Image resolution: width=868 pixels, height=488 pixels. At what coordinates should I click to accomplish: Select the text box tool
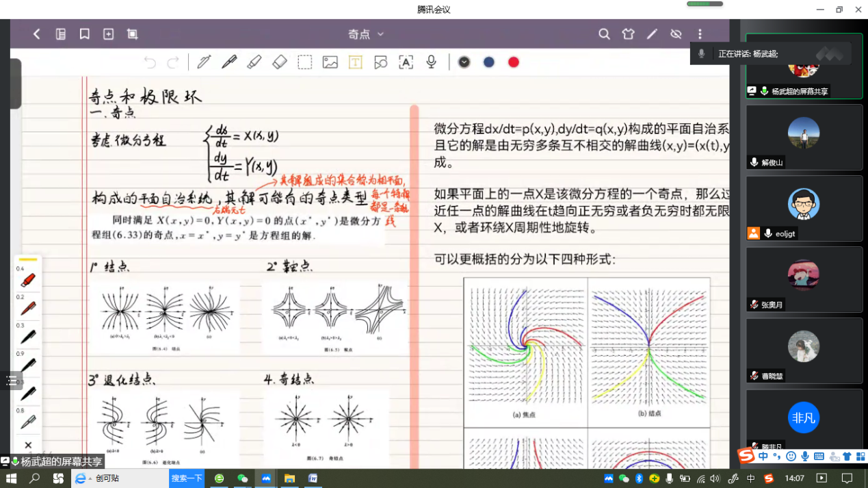[355, 62]
